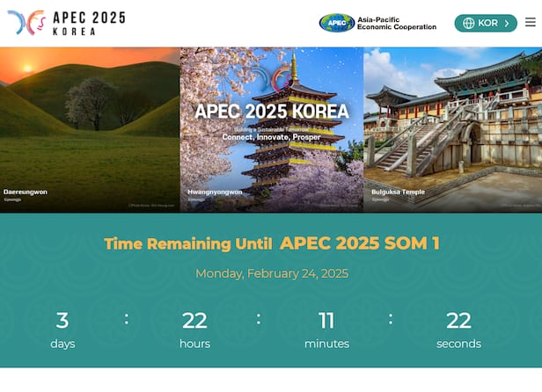This screenshot has height=392, width=542.
Task: Click the Connect, Innovate, Prosper slogan
Action: coord(271,138)
